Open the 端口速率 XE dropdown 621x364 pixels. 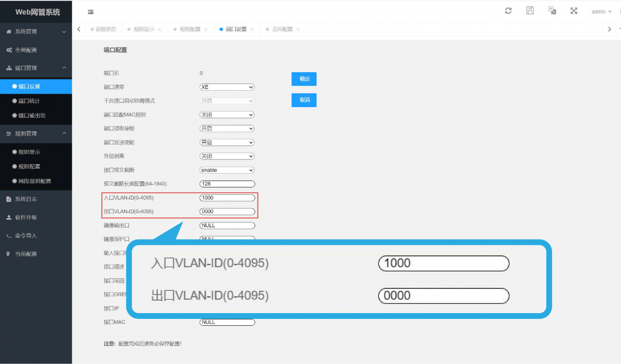click(227, 87)
